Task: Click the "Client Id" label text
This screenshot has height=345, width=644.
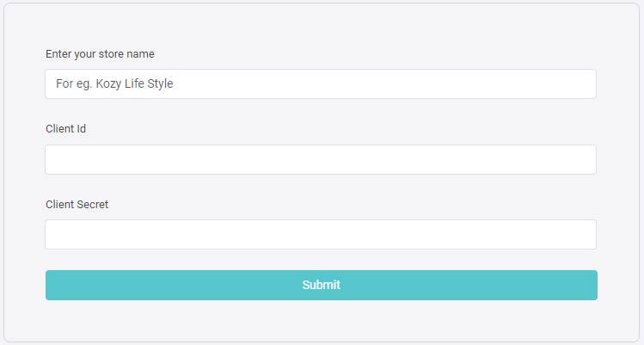Action: click(x=66, y=129)
